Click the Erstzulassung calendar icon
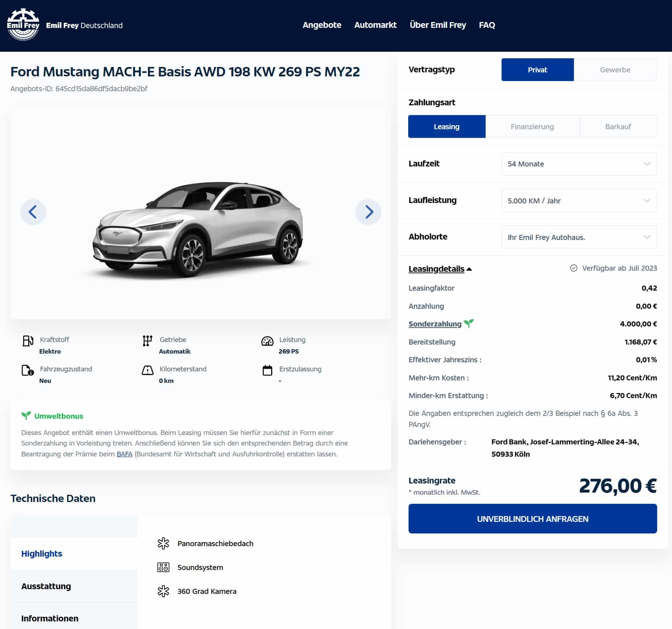Screen dimensions: 672x629 coord(267,370)
